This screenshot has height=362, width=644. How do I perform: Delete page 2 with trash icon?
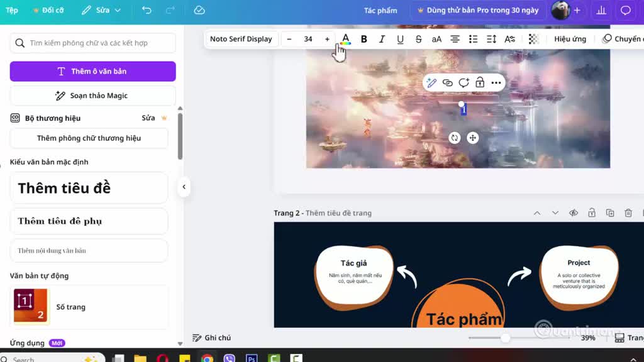coord(628,213)
